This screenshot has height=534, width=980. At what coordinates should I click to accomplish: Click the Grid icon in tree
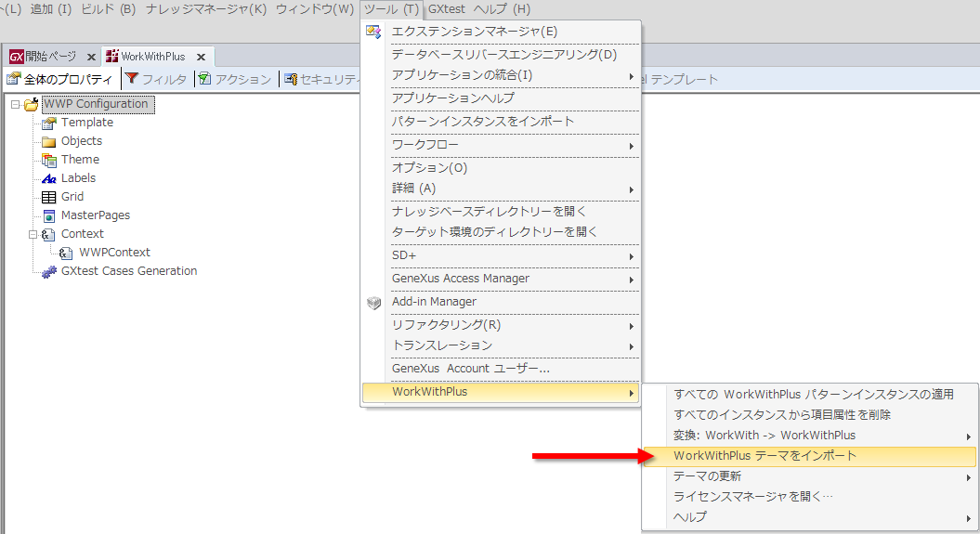coord(49,197)
